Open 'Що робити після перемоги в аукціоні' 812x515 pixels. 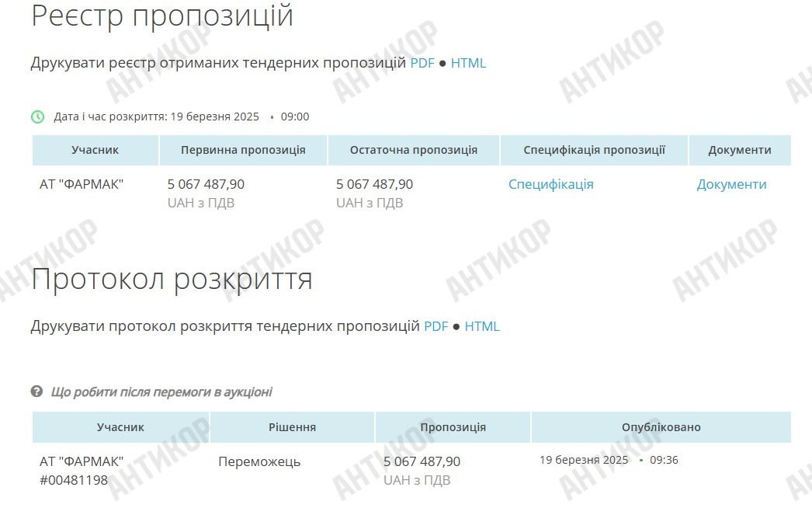click(x=161, y=391)
